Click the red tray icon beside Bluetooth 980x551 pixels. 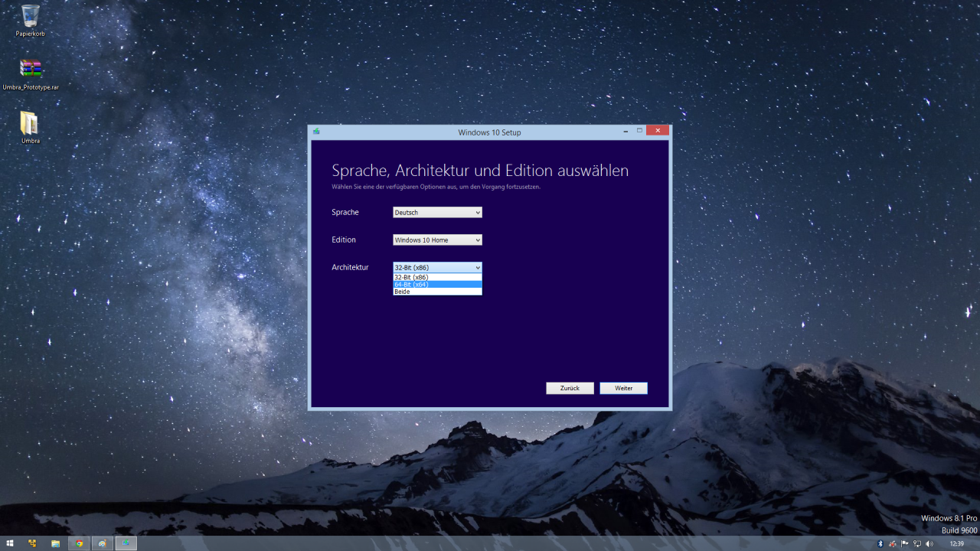(x=893, y=543)
